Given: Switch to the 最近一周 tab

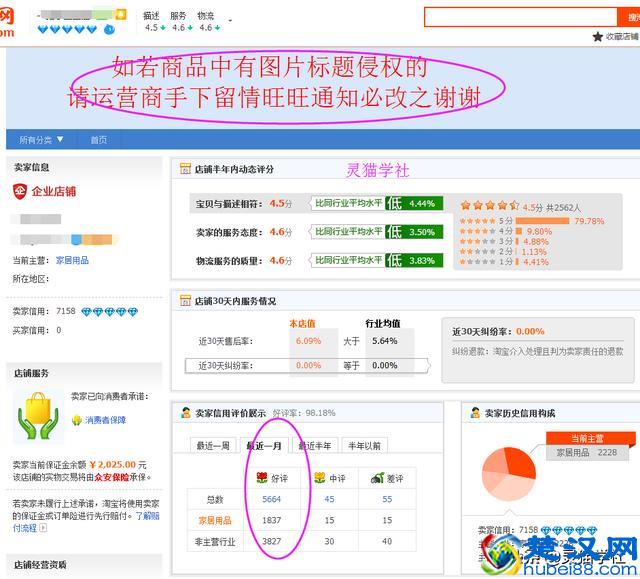Looking at the screenshot, I should tap(213, 446).
